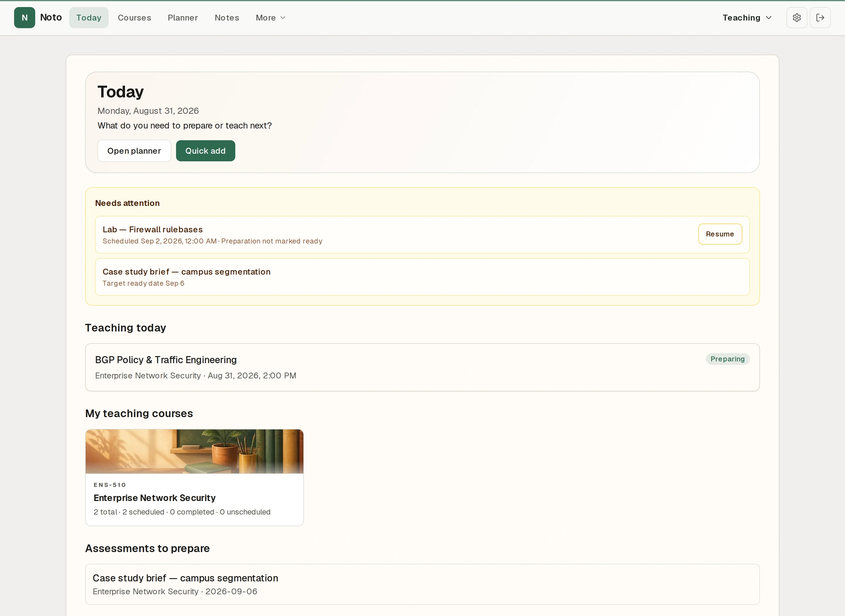Select the Notes tab
845x616 pixels.
pos(227,18)
